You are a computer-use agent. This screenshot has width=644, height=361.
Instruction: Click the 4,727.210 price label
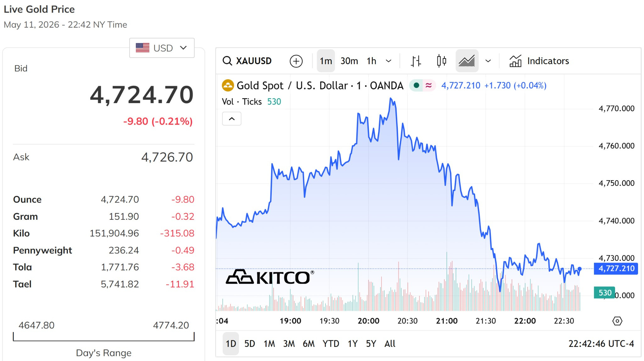point(616,269)
